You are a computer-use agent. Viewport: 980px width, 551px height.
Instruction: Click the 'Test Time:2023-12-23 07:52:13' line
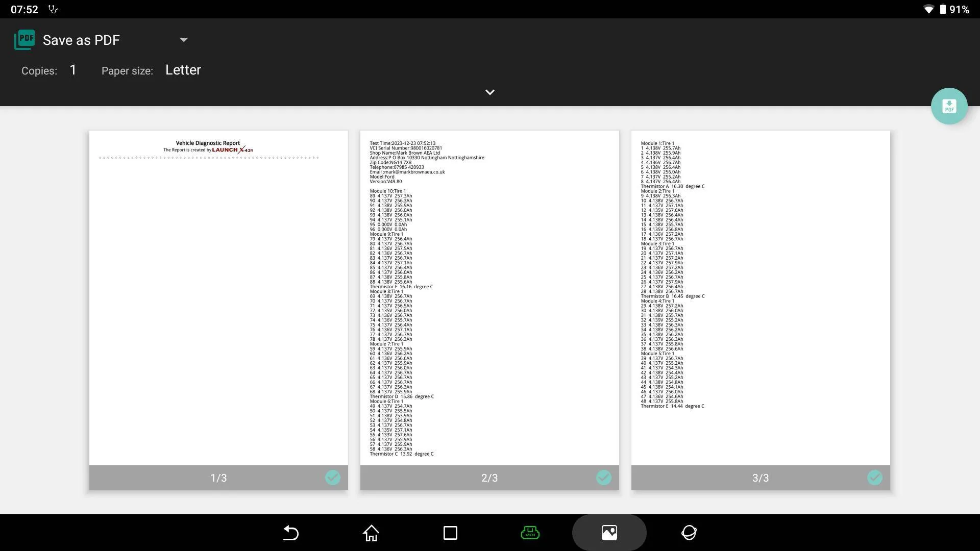pyautogui.click(x=403, y=144)
